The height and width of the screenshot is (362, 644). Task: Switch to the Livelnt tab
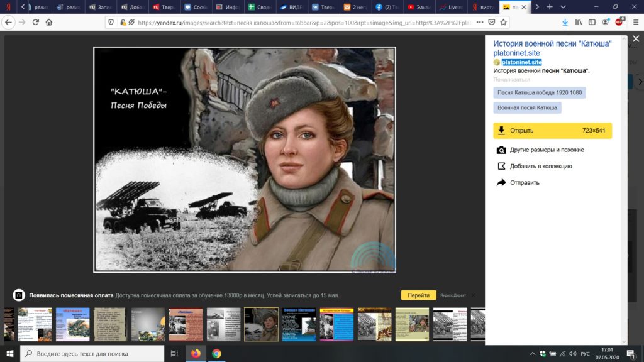(452, 7)
